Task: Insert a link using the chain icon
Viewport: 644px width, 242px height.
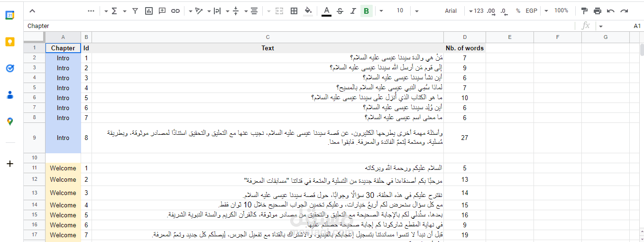Action: (x=175, y=10)
